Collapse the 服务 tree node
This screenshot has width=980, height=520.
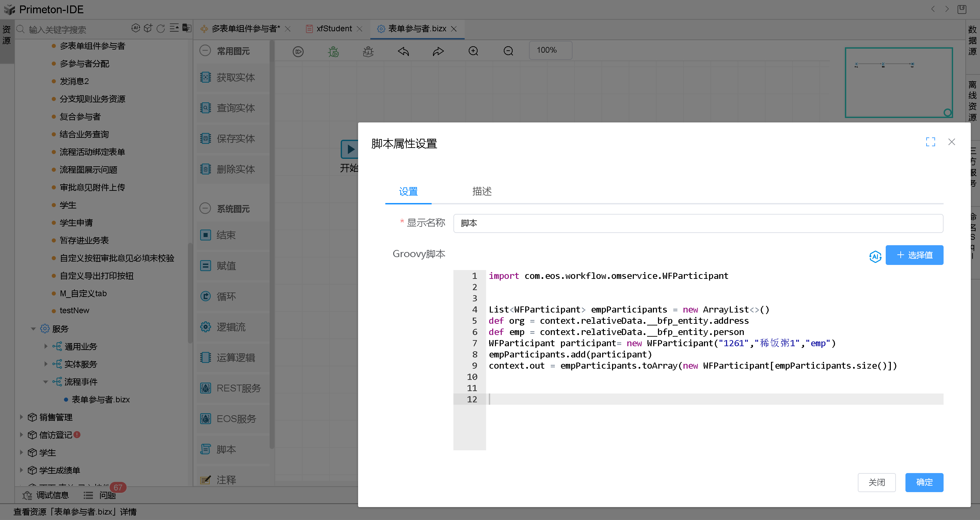tap(33, 329)
